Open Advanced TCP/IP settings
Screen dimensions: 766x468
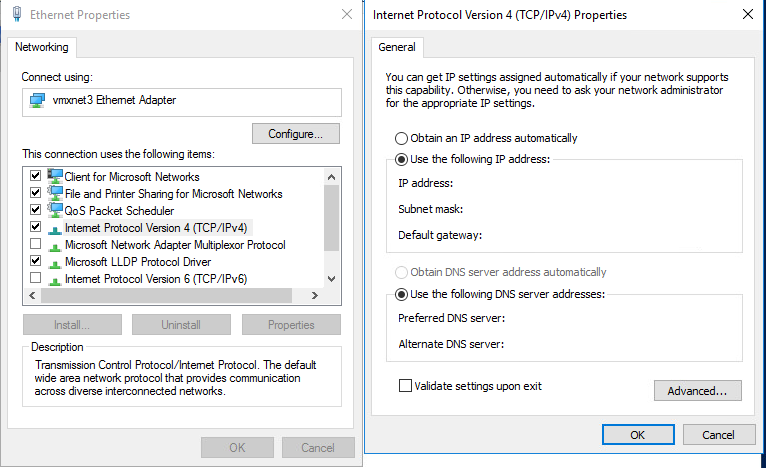click(x=697, y=390)
